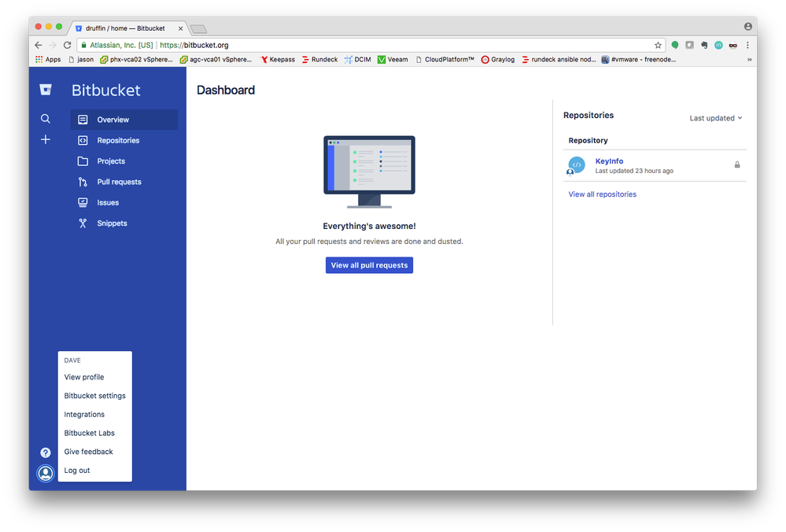
Task: Open the Rundeck bookmark
Action: click(319, 59)
